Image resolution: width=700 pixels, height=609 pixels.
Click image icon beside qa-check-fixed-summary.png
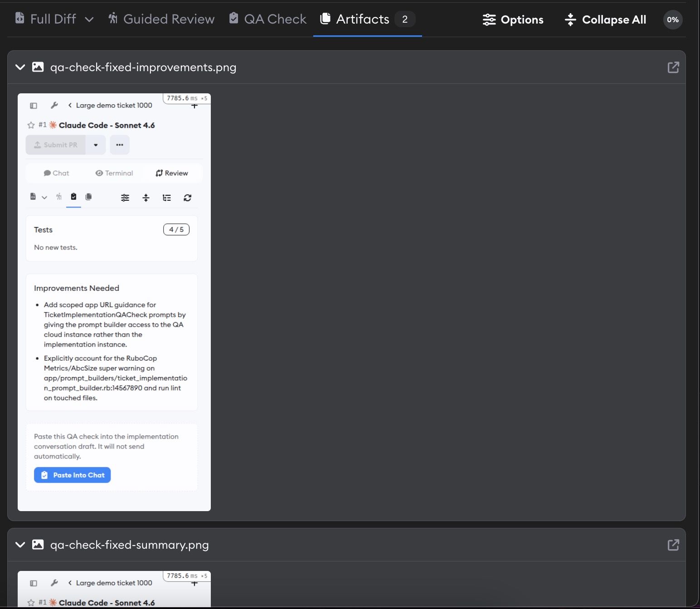[38, 545]
